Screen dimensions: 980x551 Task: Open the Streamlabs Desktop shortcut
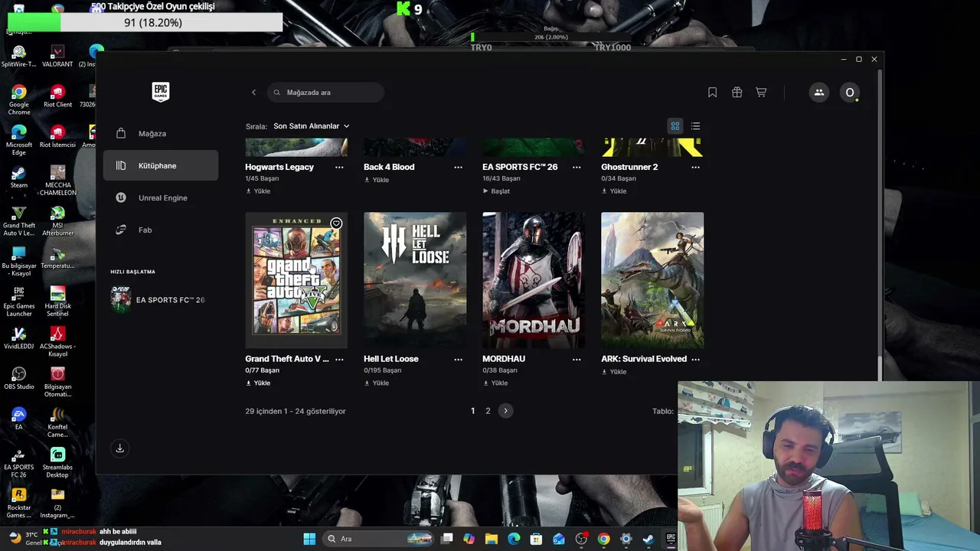(x=57, y=462)
